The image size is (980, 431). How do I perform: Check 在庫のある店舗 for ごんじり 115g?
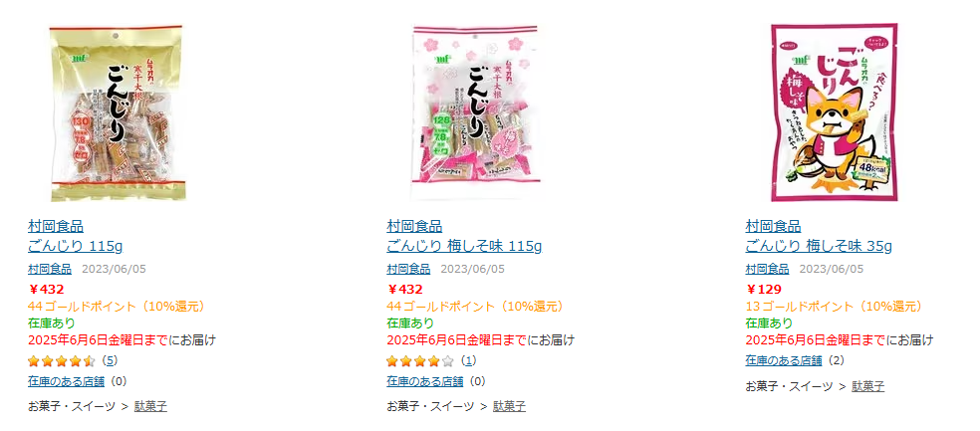(x=67, y=381)
